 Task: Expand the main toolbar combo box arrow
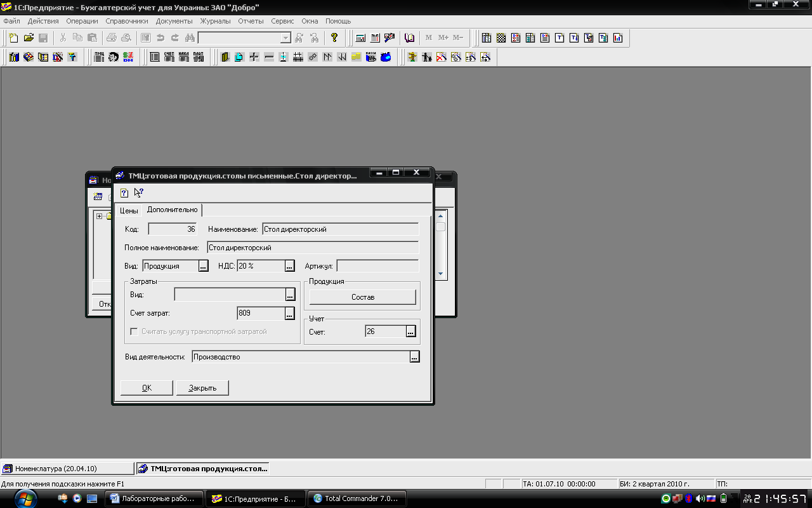[x=285, y=38]
